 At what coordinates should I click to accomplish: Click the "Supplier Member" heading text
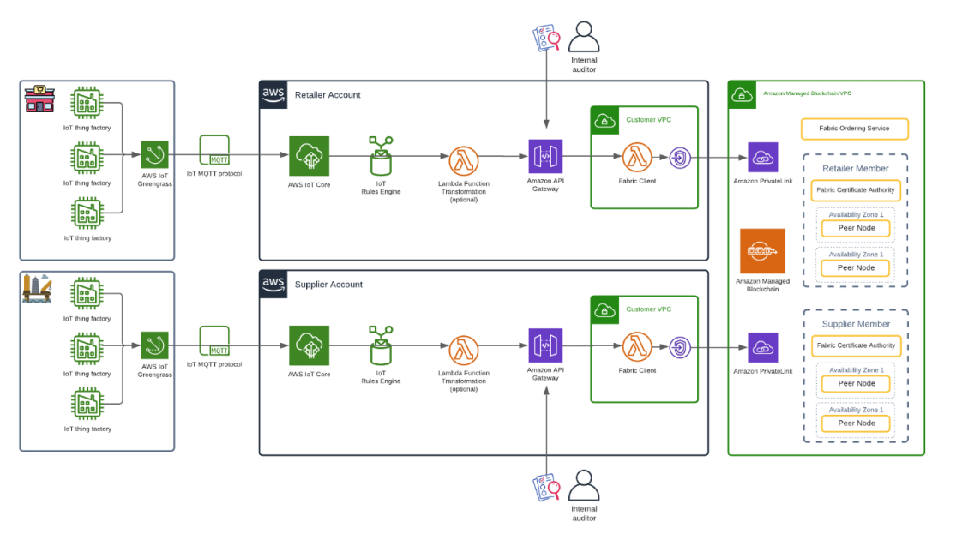(856, 324)
